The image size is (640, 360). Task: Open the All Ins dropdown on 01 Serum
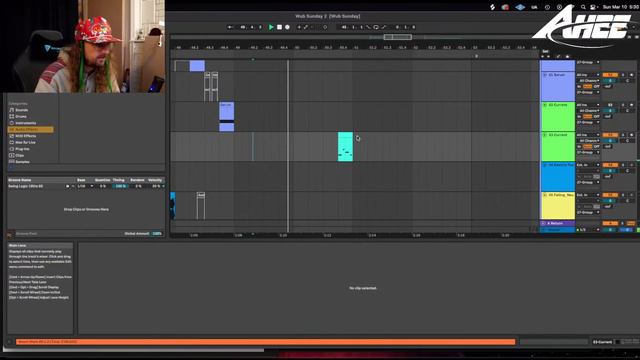pos(588,75)
